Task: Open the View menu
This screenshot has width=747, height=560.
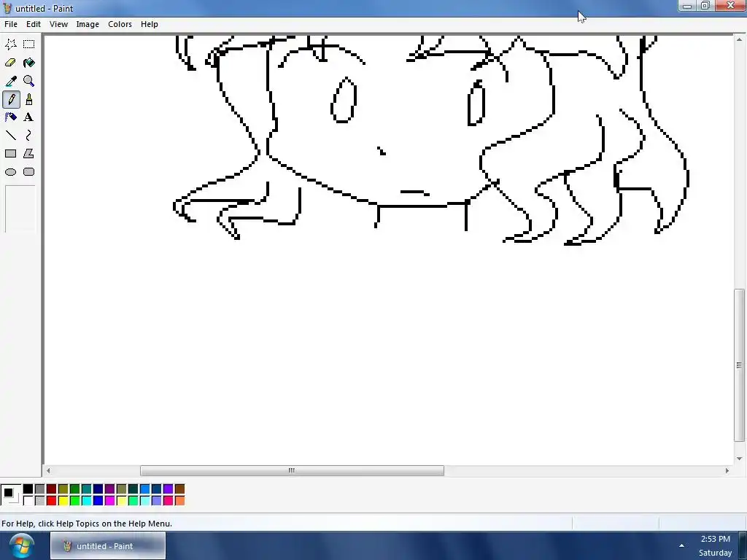Action: [58, 24]
